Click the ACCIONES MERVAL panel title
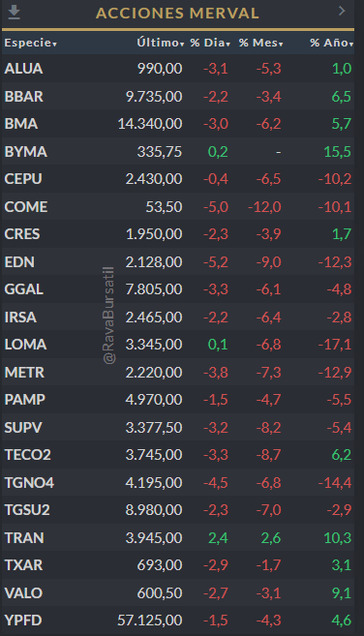This screenshot has height=636, width=364. [x=177, y=13]
